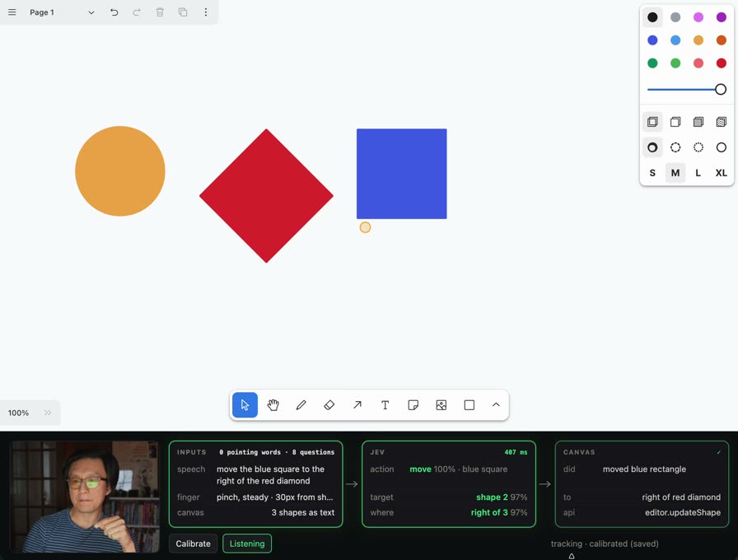The image size is (738, 560).
Task: Set fill style to solid
Action: point(698,122)
